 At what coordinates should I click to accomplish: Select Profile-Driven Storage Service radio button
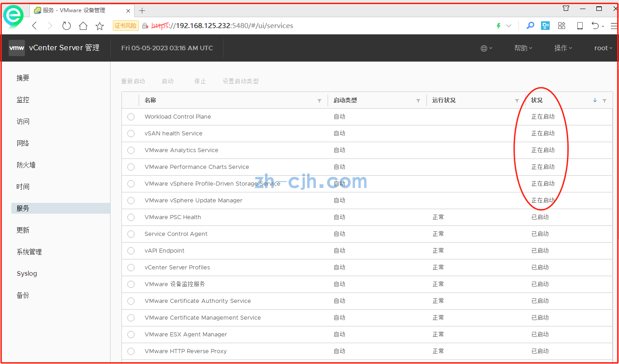pos(131,184)
